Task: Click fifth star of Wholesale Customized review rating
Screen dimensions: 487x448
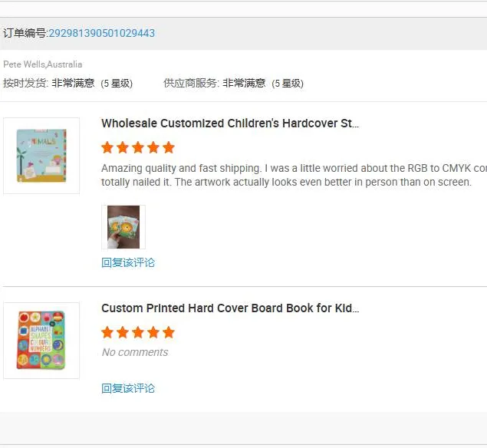Action: [169, 147]
